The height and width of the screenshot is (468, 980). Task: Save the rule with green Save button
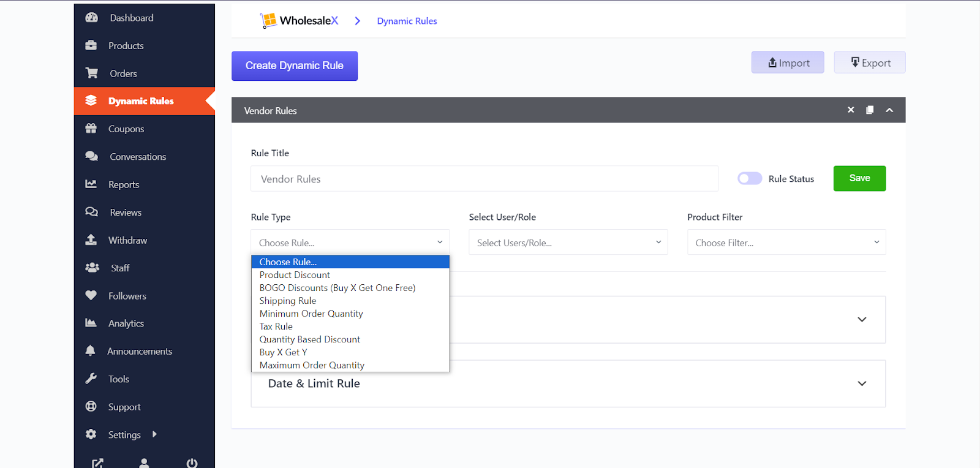(x=859, y=178)
